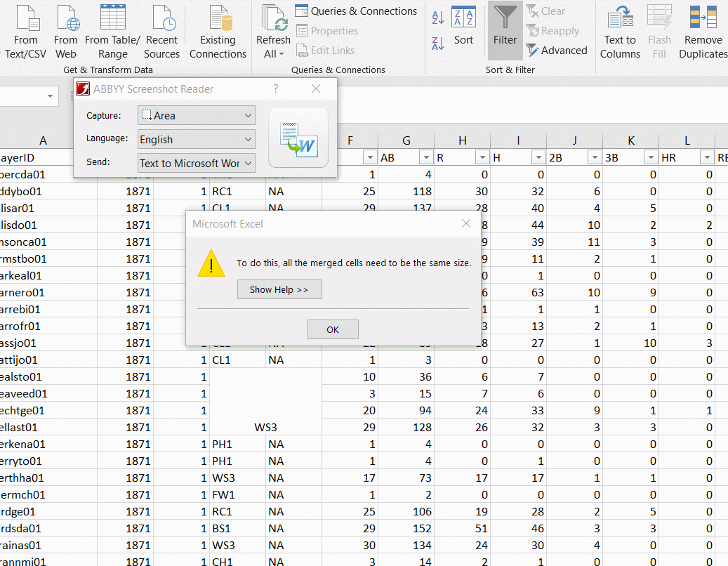728x566 pixels.
Task: Select column A header
Action: (44, 140)
